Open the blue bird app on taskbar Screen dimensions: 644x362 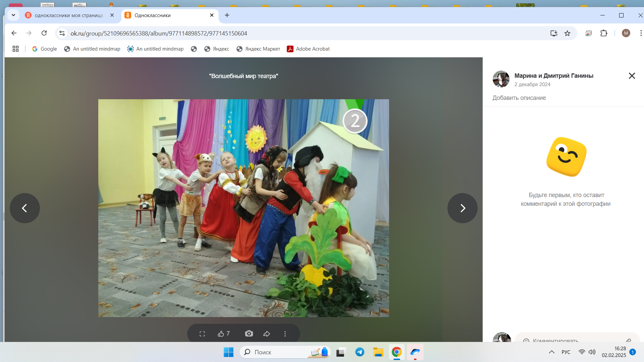click(415, 352)
